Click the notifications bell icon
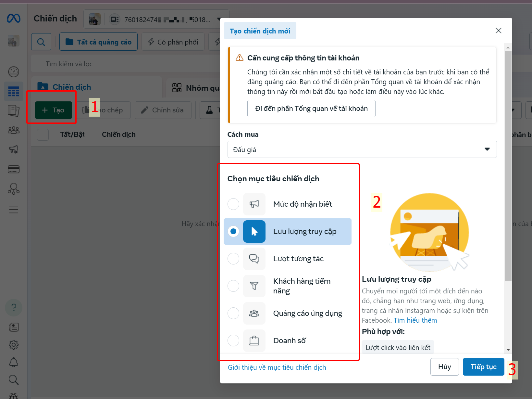Screen dimensions: 532x399 [x=14, y=362]
